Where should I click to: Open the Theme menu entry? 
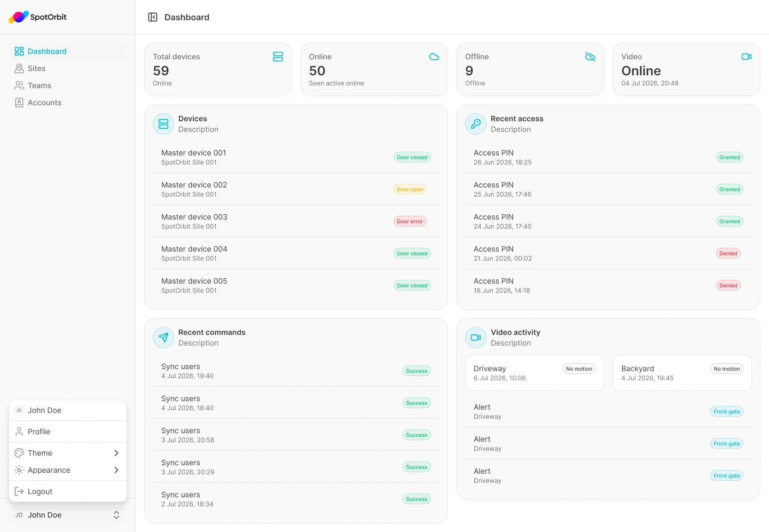click(68, 453)
